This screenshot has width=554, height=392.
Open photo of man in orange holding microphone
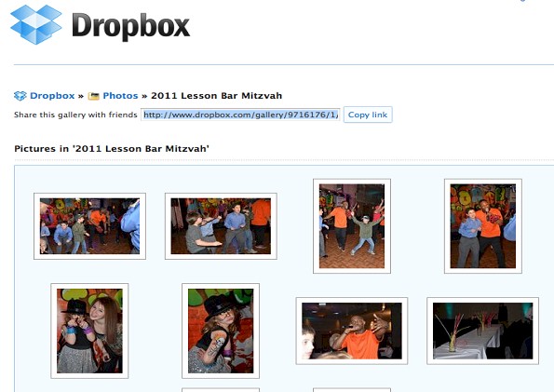coord(352,331)
